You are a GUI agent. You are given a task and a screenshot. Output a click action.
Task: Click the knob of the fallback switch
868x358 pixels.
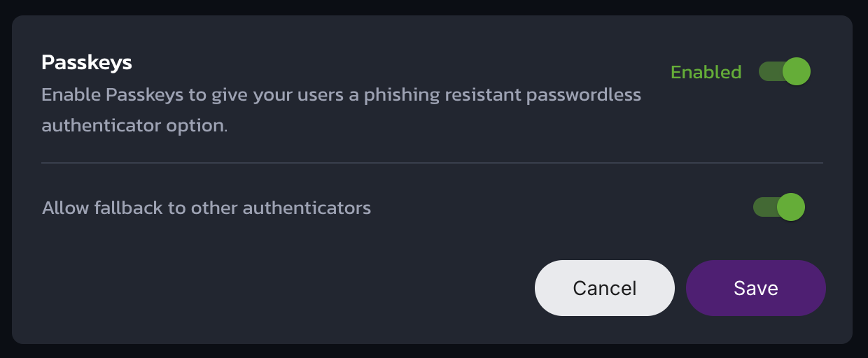click(x=791, y=208)
